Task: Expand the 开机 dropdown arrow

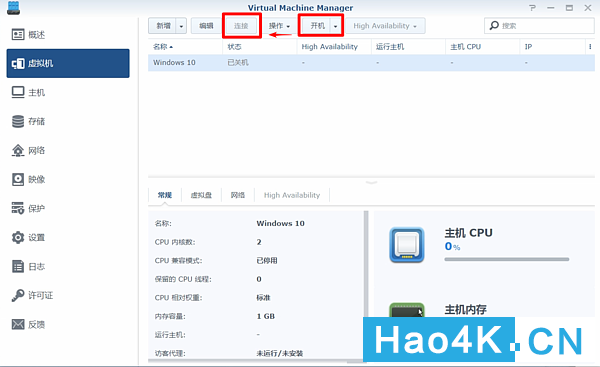Action: pyautogui.click(x=336, y=26)
